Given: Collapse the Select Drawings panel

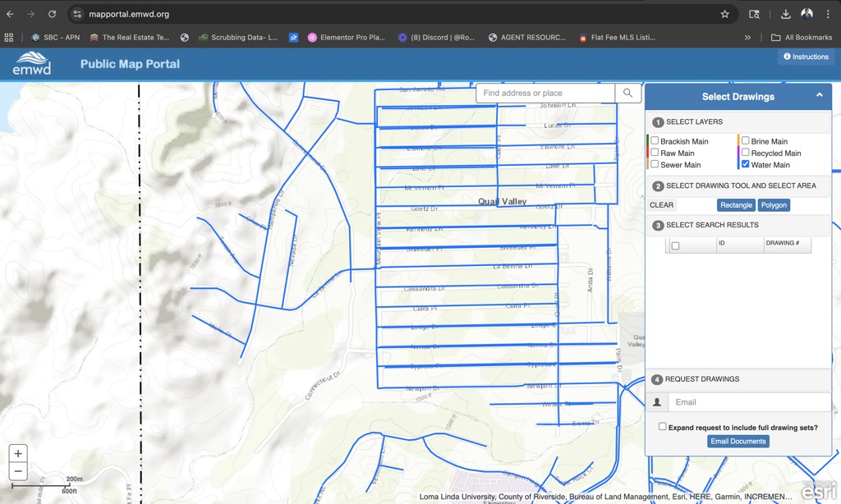Looking at the screenshot, I should pos(819,96).
